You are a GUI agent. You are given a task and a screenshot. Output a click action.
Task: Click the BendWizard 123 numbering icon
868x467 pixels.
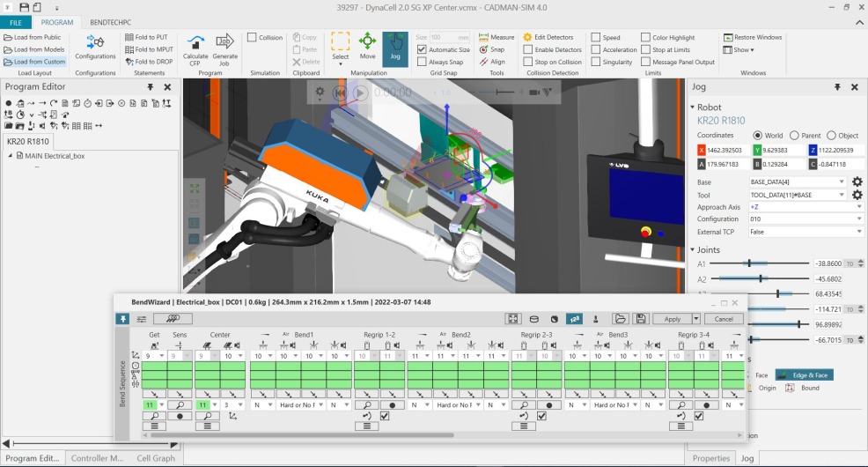574,319
